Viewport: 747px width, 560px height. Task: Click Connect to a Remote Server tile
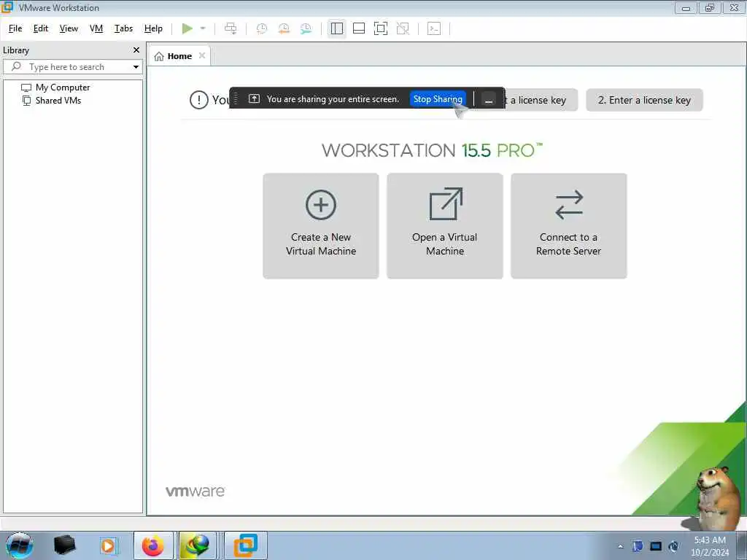(x=569, y=226)
